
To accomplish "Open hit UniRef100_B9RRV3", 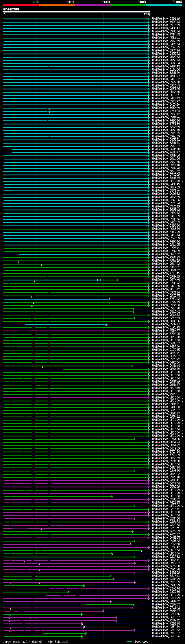I will pos(166,22).
